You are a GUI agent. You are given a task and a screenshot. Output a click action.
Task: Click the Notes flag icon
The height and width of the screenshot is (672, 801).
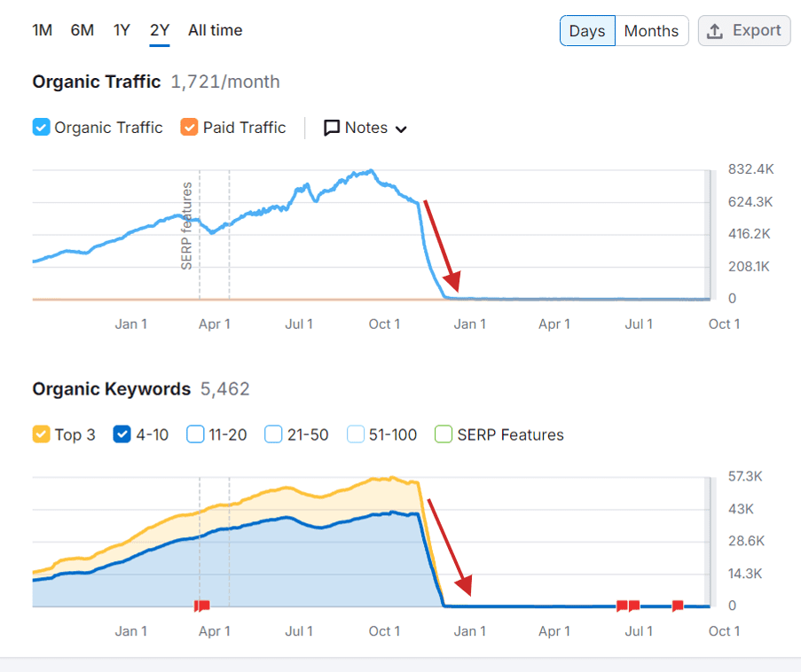(331, 127)
